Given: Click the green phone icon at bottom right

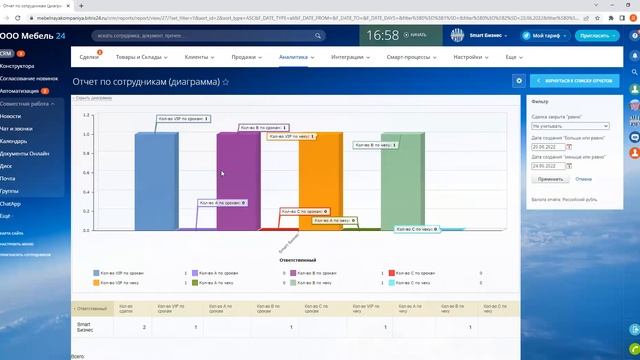Looking at the screenshot, I should tap(634, 349).
